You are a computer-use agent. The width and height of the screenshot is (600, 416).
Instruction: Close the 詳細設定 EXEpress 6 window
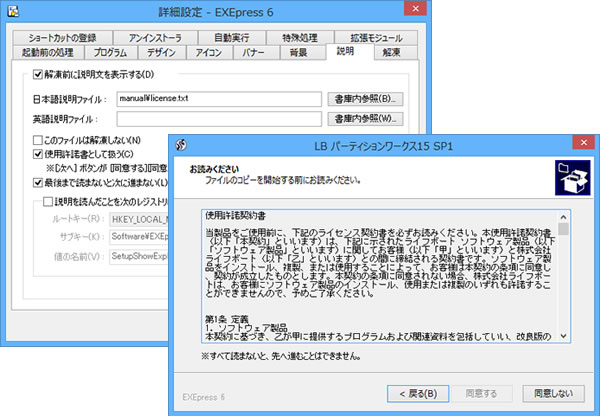[x=415, y=8]
